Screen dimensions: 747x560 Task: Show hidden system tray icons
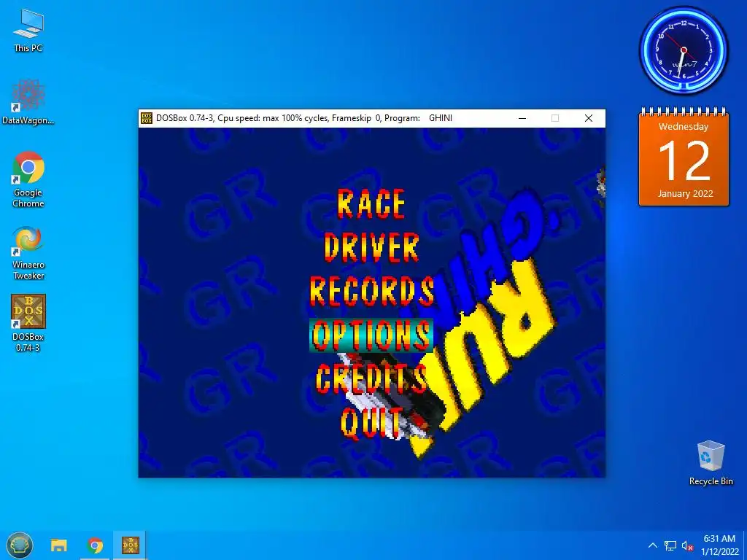(653, 545)
